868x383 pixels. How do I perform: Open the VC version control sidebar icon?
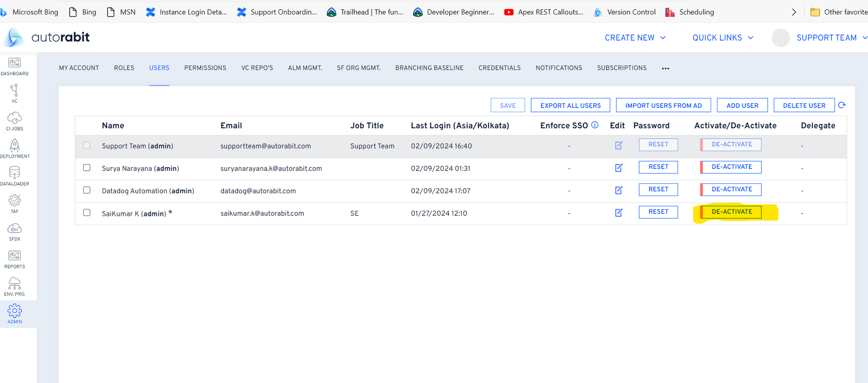point(14,93)
